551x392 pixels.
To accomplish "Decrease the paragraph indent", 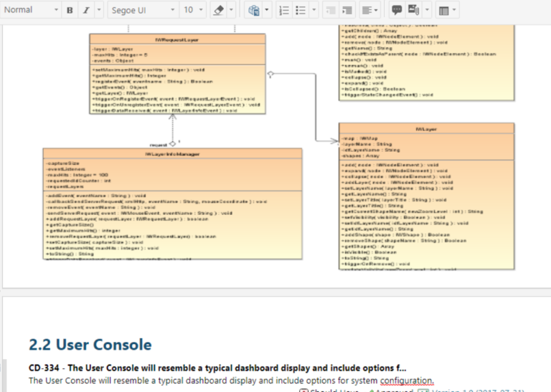I will pos(330,10).
